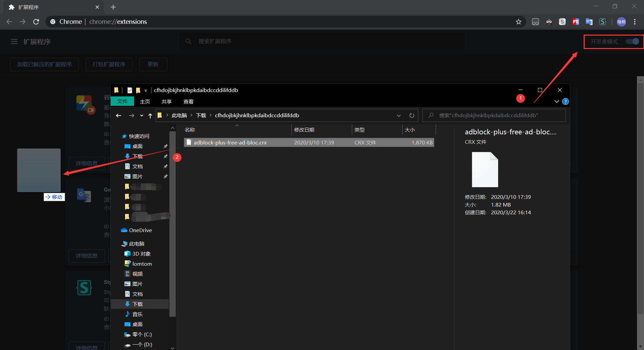Sort files by Name column
Viewport: 644px width, 350px height.
pyautogui.click(x=237, y=130)
